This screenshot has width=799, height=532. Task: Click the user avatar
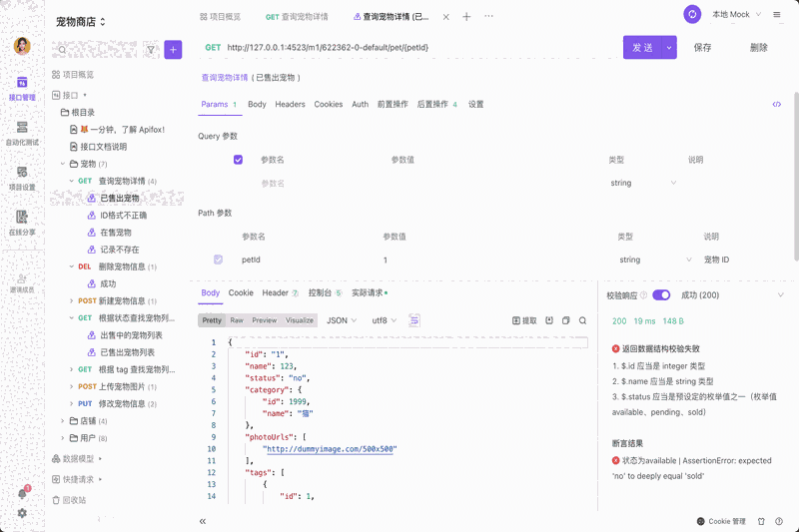(22, 46)
